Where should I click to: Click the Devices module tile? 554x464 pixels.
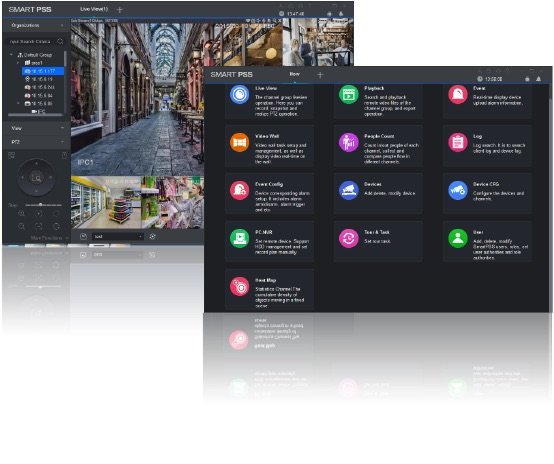tap(378, 193)
